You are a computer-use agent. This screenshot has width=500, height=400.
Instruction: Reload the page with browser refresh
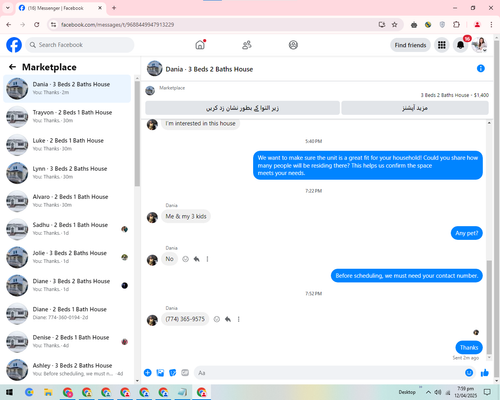[x=37, y=25]
